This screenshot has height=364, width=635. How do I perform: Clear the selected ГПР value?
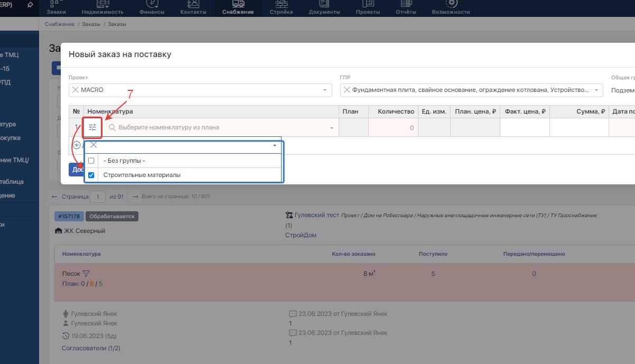(347, 90)
